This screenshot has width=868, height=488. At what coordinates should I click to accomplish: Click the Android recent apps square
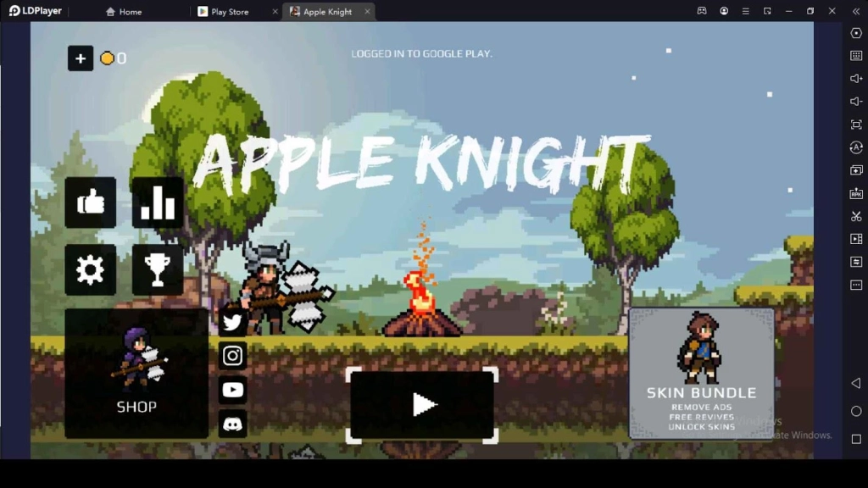coord(856,439)
